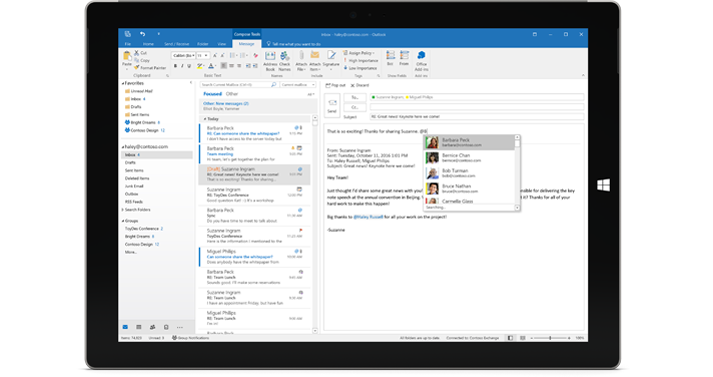
Task: Click Clear Formatting eraser icon
Action: coord(256,55)
